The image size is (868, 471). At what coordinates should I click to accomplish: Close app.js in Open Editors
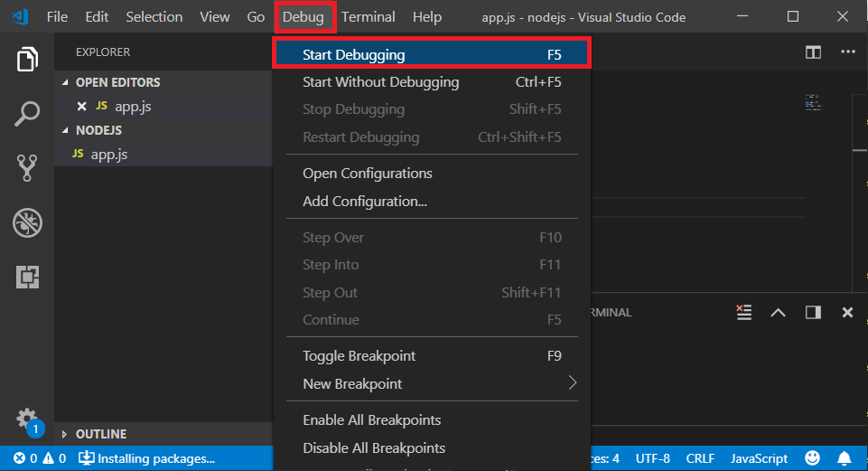pyautogui.click(x=82, y=107)
